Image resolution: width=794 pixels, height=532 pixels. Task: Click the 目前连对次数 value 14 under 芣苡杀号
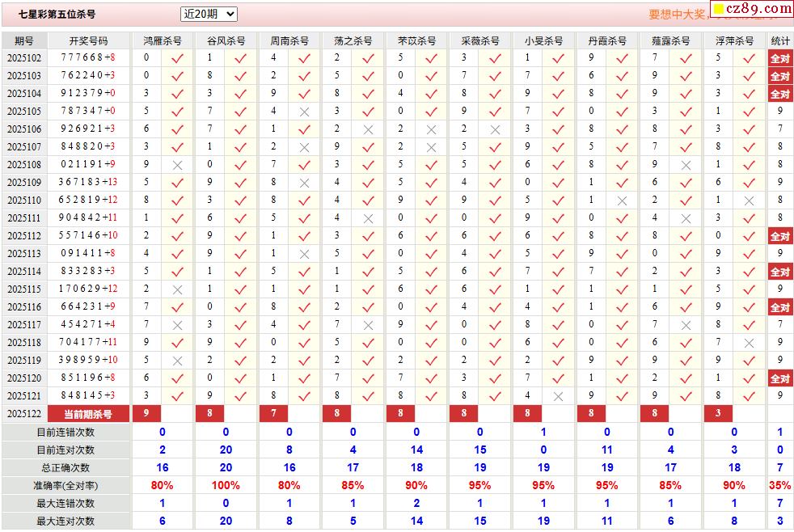[416, 450]
